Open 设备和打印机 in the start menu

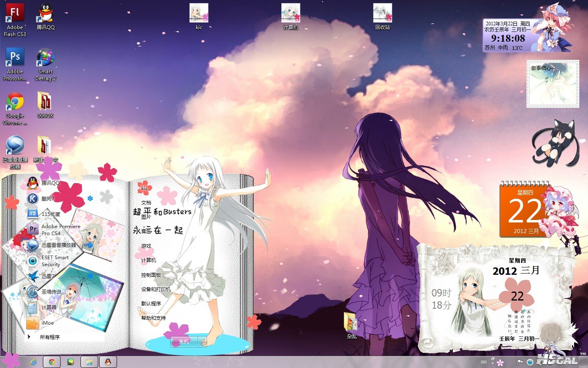pos(156,289)
